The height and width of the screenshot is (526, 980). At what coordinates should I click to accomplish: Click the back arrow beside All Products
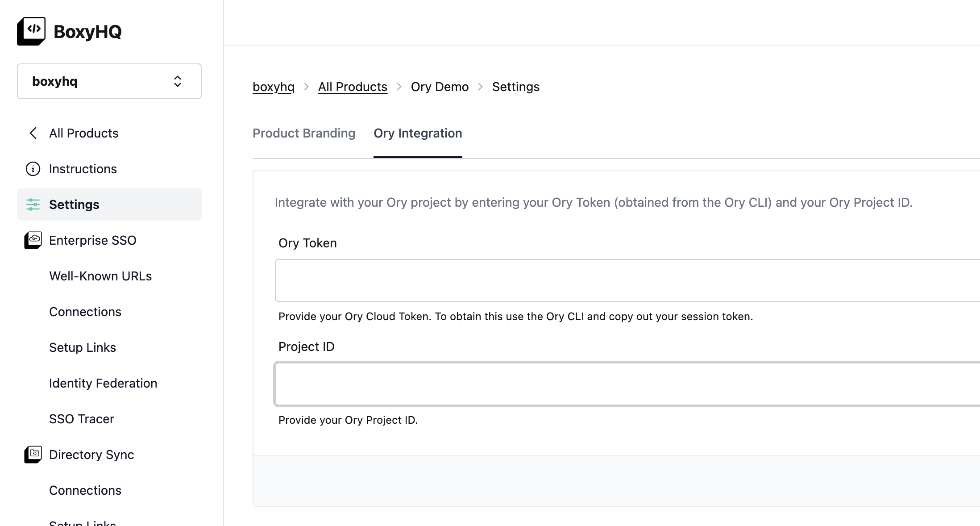point(33,133)
